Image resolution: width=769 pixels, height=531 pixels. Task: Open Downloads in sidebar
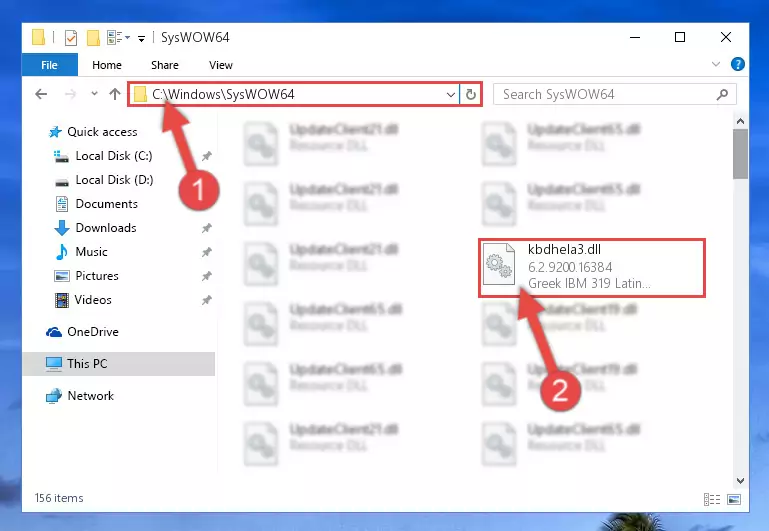tap(106, 228)
